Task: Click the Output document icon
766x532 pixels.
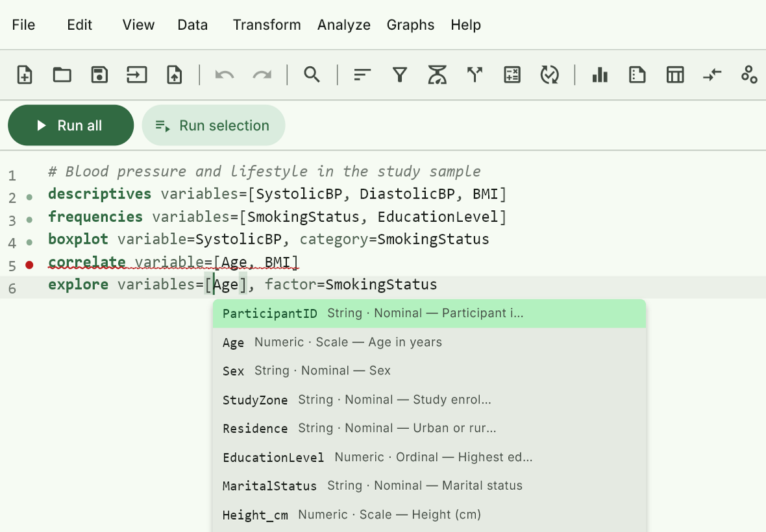Action: (x=637, y=75)
